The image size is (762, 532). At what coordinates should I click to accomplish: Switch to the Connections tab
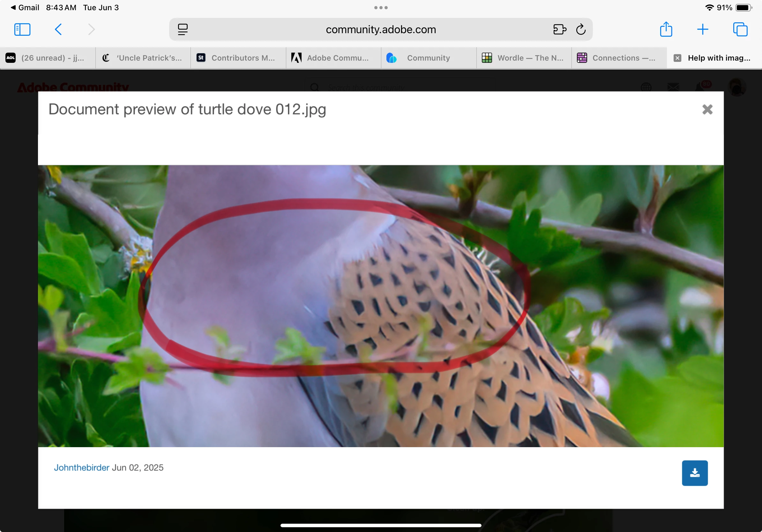tap(619, 58)
